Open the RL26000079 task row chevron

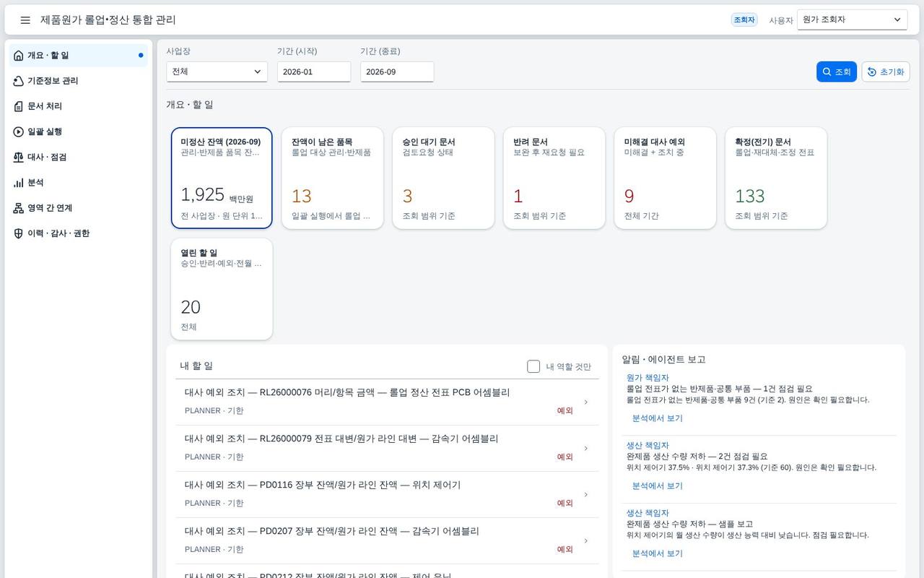pyautogui.click(x=585, y=448)
